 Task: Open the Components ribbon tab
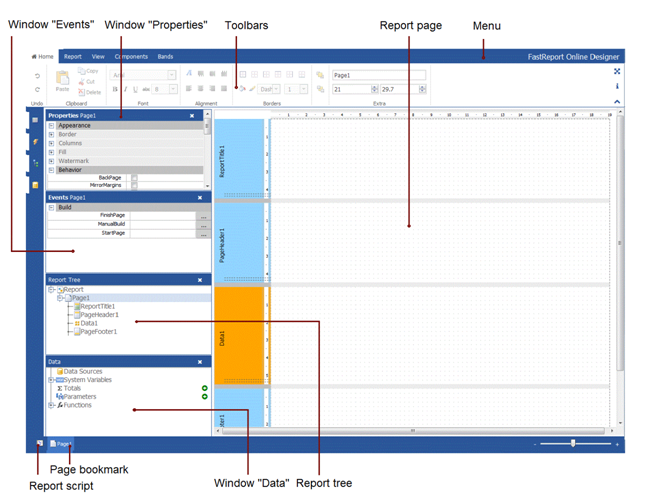(131, 57)
